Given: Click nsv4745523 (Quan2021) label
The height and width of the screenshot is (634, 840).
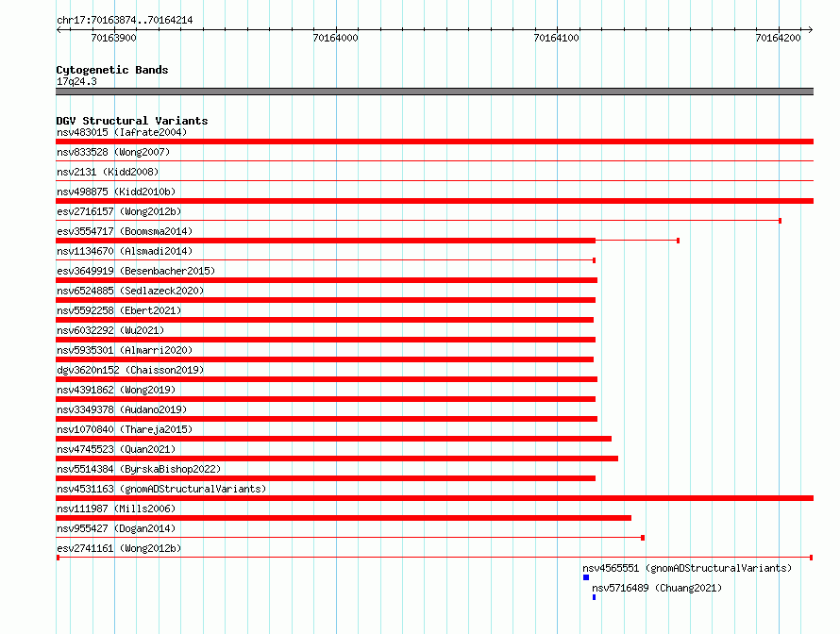Looking at the screenshot, I should coord(116,449).
